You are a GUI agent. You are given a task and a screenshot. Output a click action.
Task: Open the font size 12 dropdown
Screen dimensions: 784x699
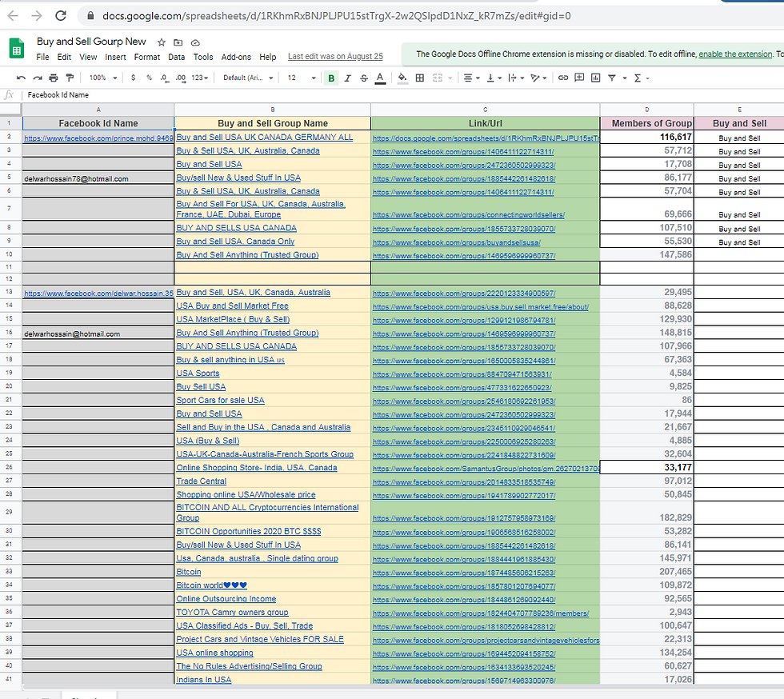(302, 78)
